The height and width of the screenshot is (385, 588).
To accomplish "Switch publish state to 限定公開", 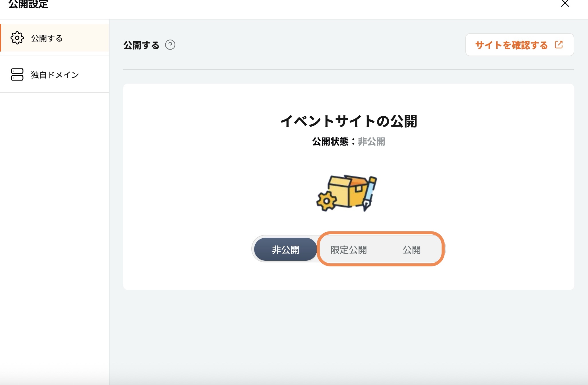I will click(348, 250).
